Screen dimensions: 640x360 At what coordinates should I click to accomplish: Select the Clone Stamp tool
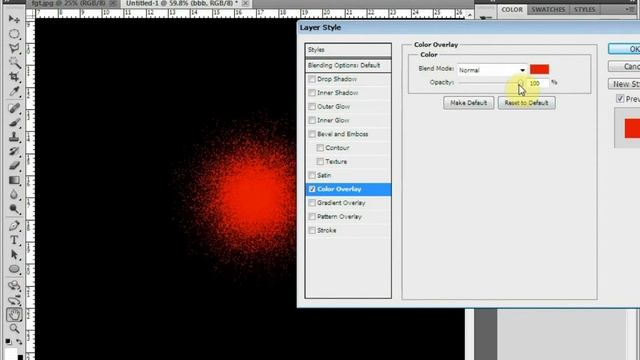pos(14,137)
